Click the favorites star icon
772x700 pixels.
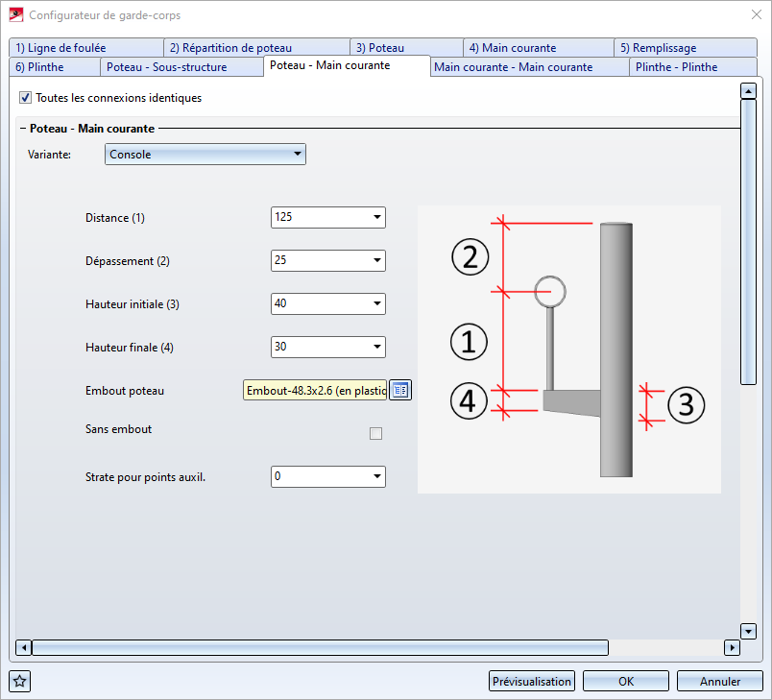click(20, 682)
